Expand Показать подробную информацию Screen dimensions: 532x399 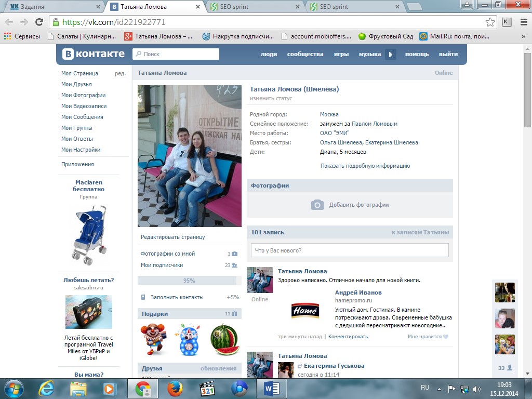(365, 166)
